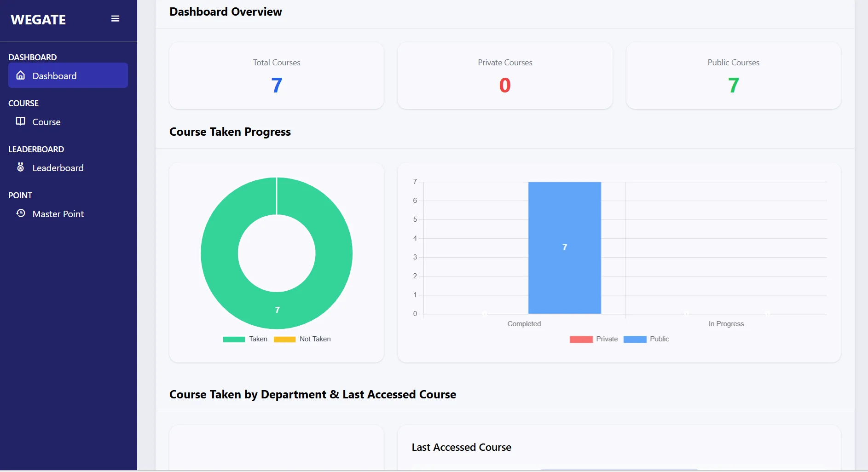Click the Leaderboard medal icon
The height and width of the screenshot is (472, 868).
click(x=21, y=167)
